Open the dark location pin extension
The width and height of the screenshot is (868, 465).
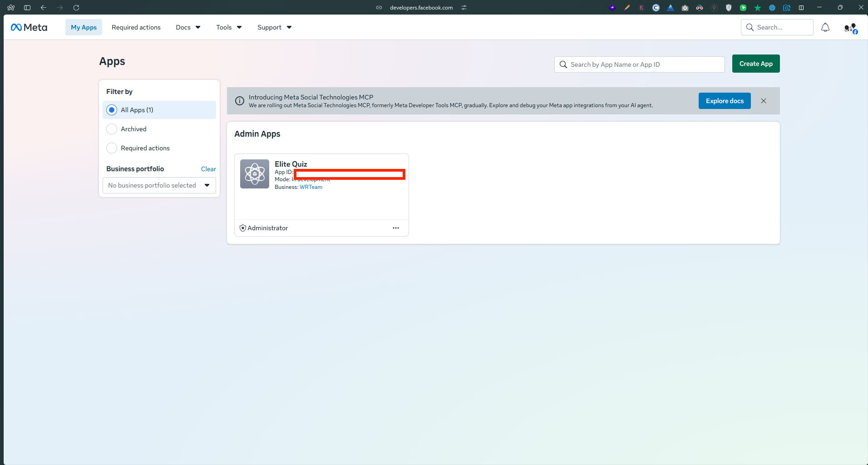(714, 8)
